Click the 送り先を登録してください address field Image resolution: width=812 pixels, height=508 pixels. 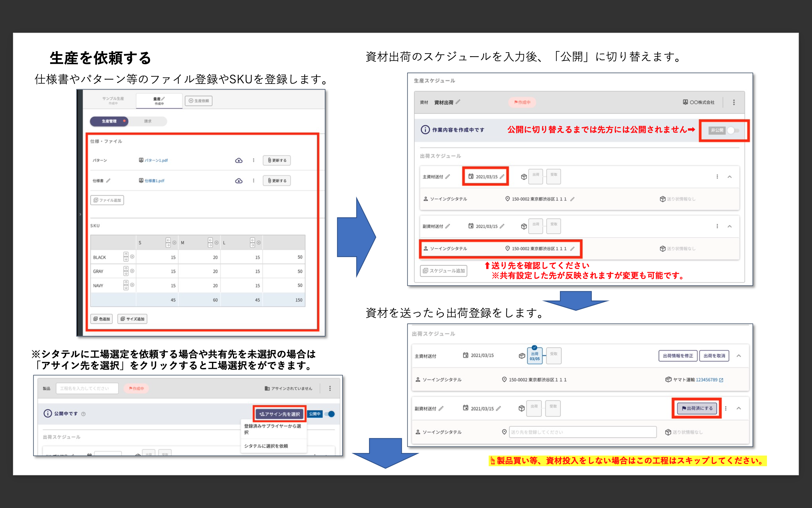click(583, 432)
